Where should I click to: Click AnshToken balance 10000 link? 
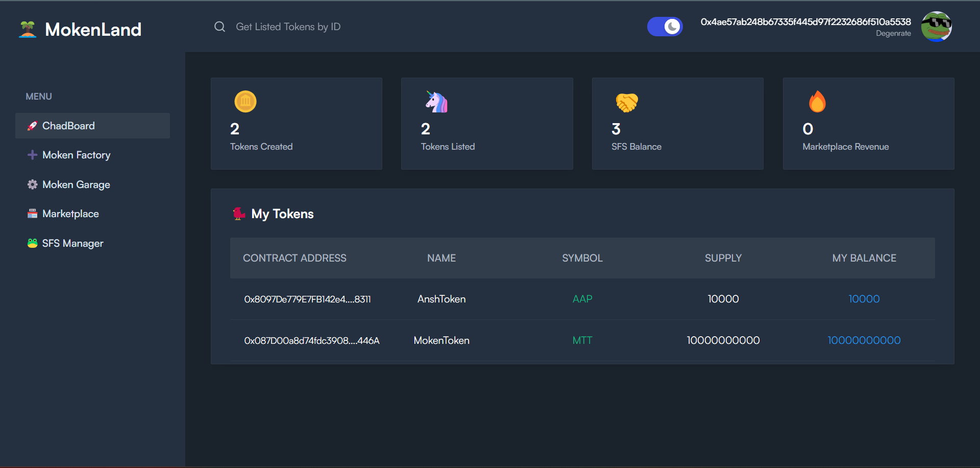[x=864, y=299]
